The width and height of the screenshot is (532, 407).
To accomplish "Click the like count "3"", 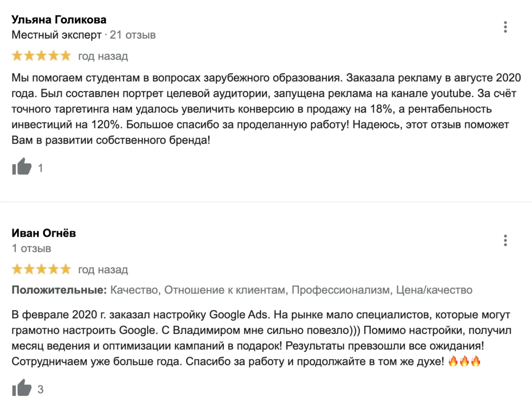I will [x=40, y=389].
